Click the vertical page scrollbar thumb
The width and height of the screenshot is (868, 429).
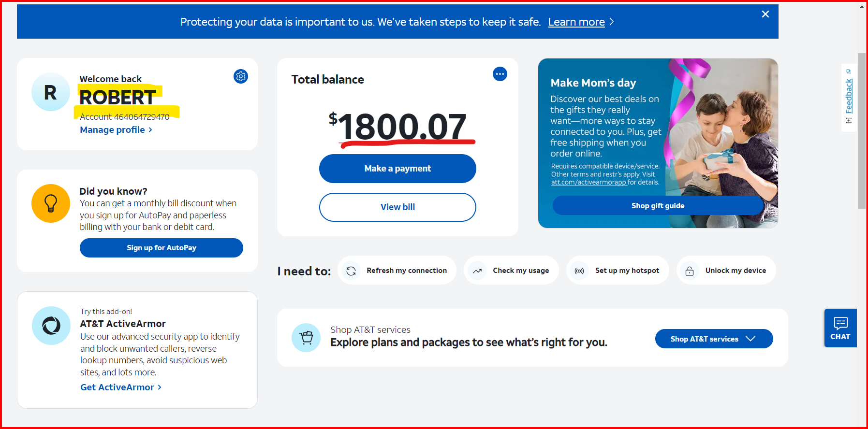[x=862, y=130]
